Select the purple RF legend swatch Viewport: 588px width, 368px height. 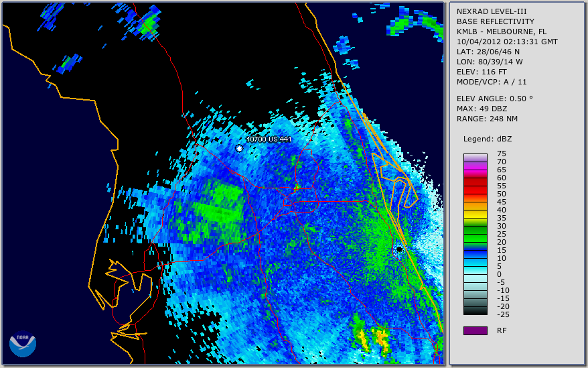coord(475,330)
